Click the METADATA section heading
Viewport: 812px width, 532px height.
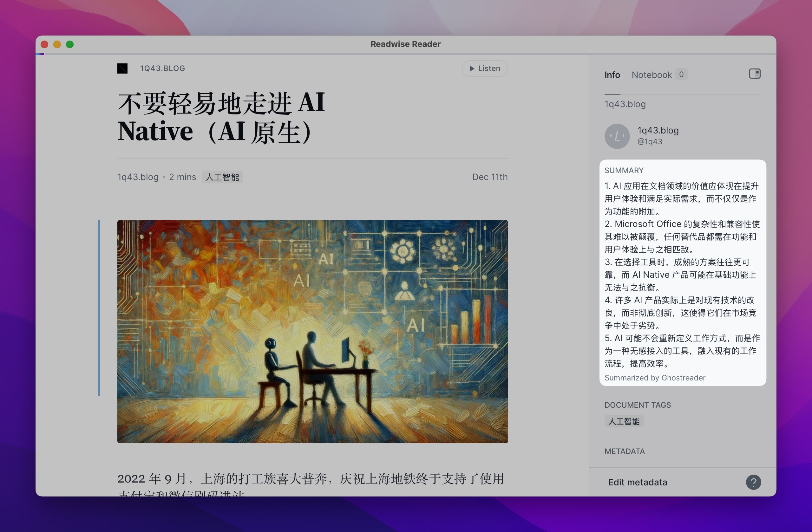(x=624, y=451)
